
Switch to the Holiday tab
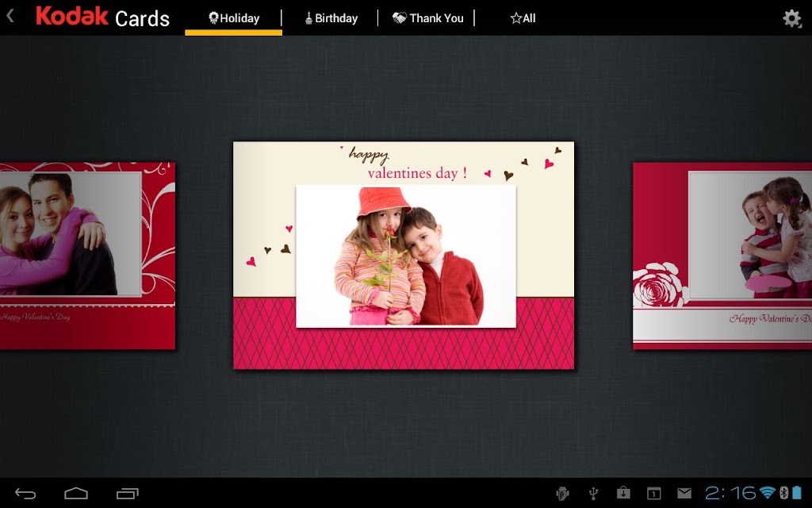coord(234,18)
